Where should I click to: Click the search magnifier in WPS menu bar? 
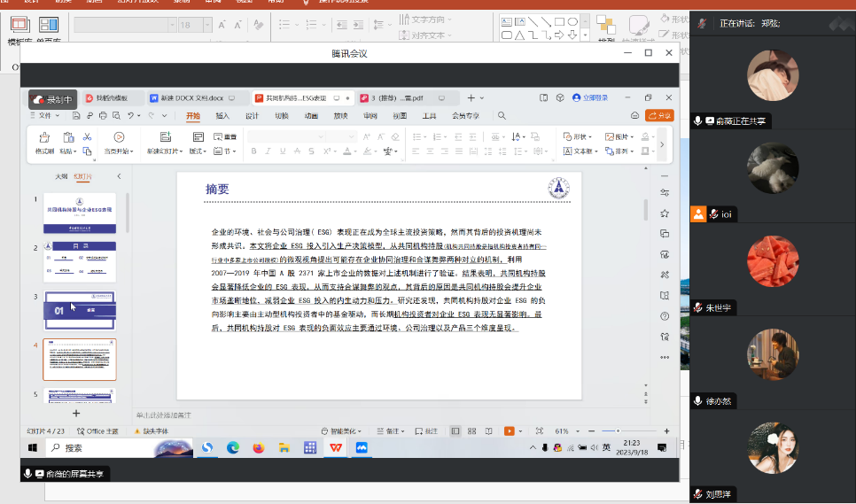[x=501, y=116]
